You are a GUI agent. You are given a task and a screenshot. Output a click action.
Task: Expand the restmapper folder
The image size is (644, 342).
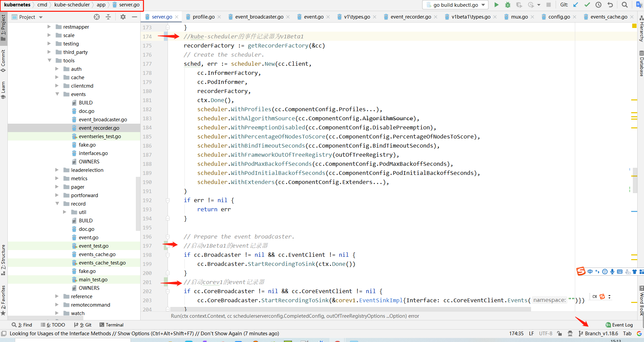[50, 27]
